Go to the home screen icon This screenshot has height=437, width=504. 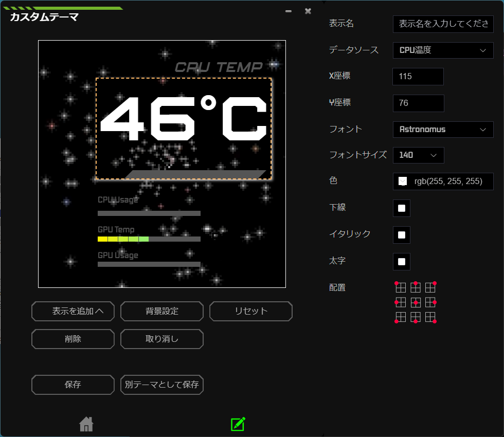tap(86, 424)
